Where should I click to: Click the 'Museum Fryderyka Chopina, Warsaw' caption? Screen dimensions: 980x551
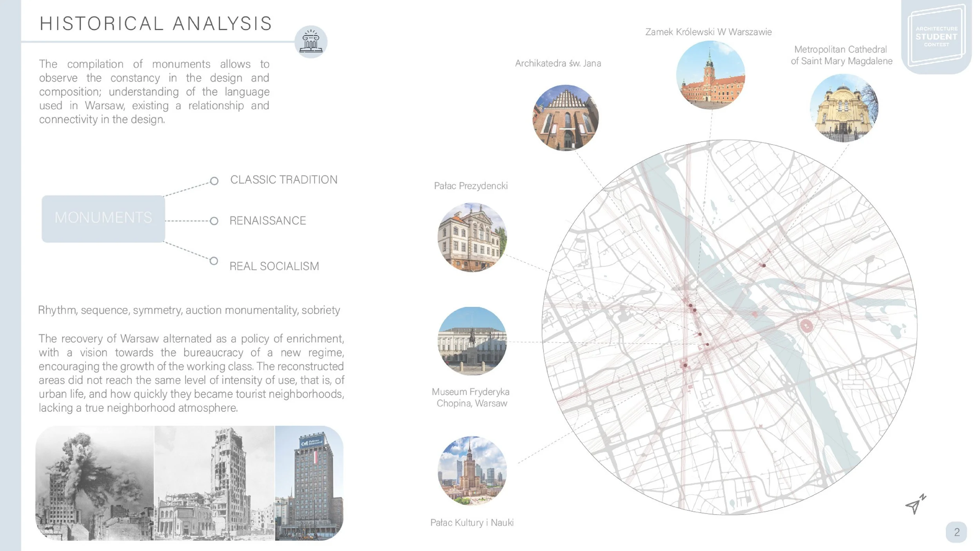[x=471, y=397]
